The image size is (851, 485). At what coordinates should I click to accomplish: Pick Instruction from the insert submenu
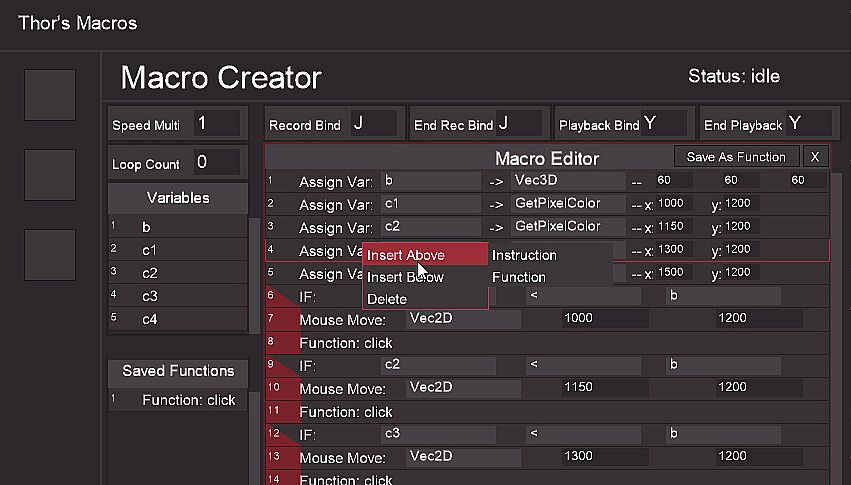pos(524,255)
